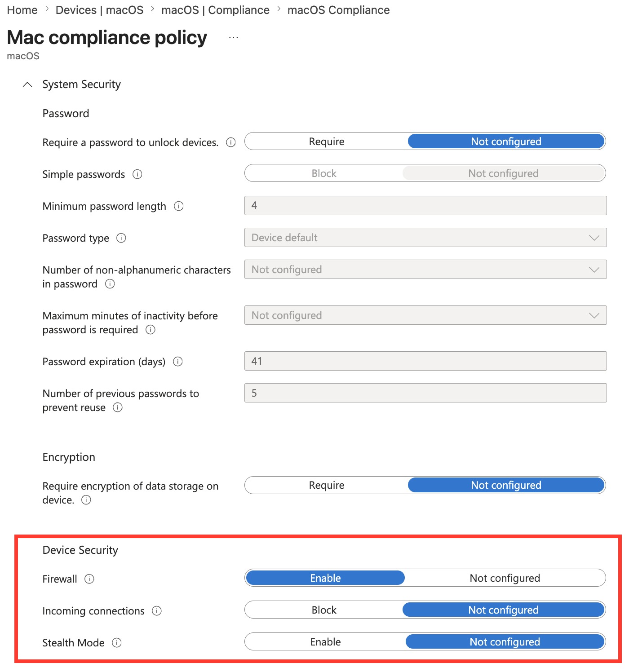Viewport: 629px width, 672px height.
Task: Click info icon for Require a password to unlock
Action: tap(231, 142)
